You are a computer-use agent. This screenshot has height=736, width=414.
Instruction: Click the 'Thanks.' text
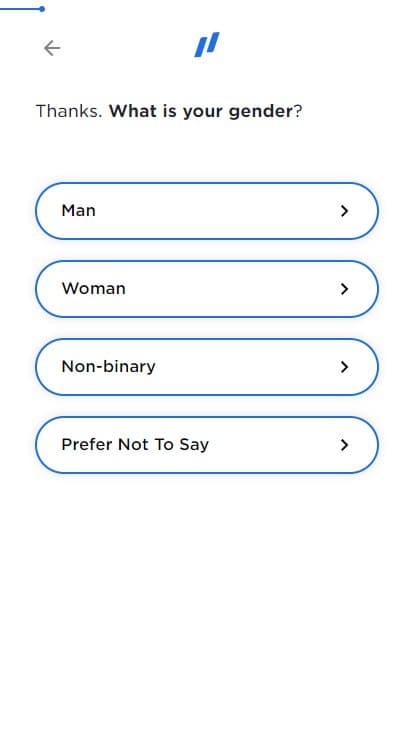(x=69, y=112)
